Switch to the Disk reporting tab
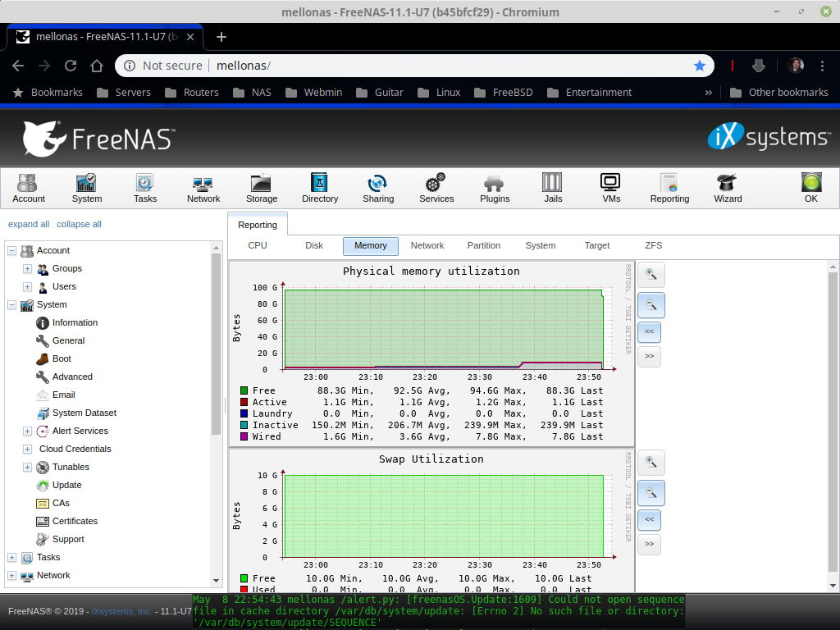 tap(314, 245)
